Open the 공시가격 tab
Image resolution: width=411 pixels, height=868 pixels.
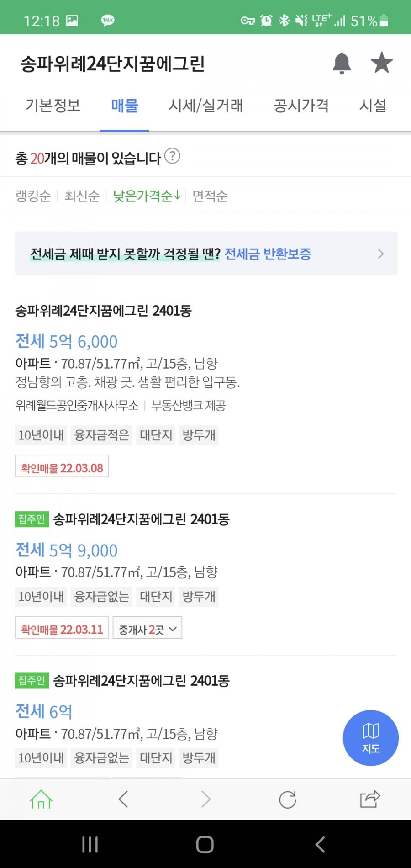(x=301, y=106)
